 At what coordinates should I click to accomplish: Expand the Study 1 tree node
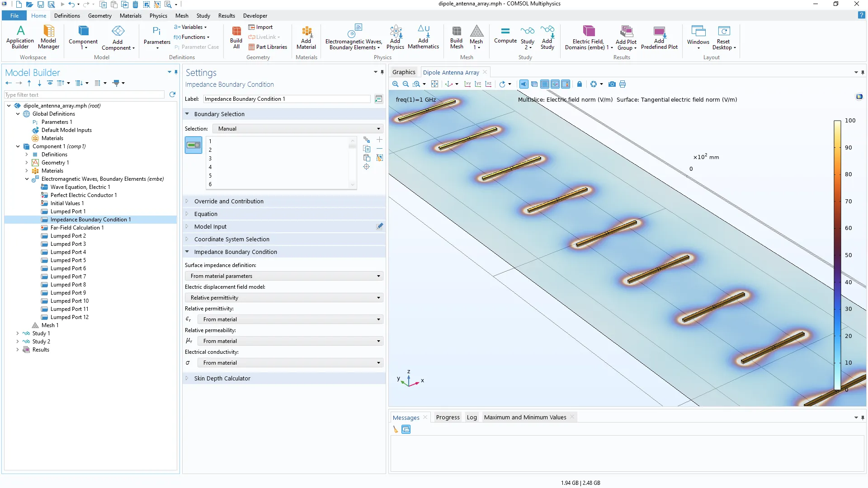(x=18, y=333)
